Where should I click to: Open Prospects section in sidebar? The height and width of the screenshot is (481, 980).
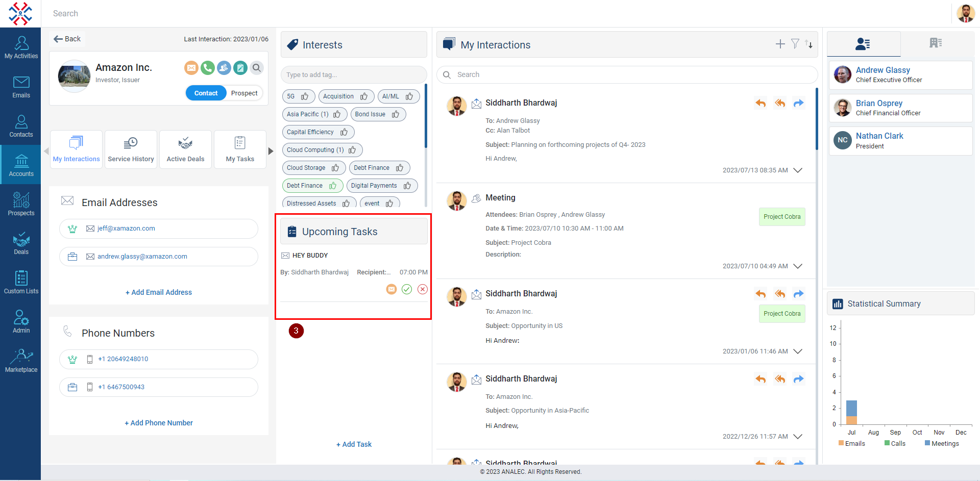pos(21,204)
